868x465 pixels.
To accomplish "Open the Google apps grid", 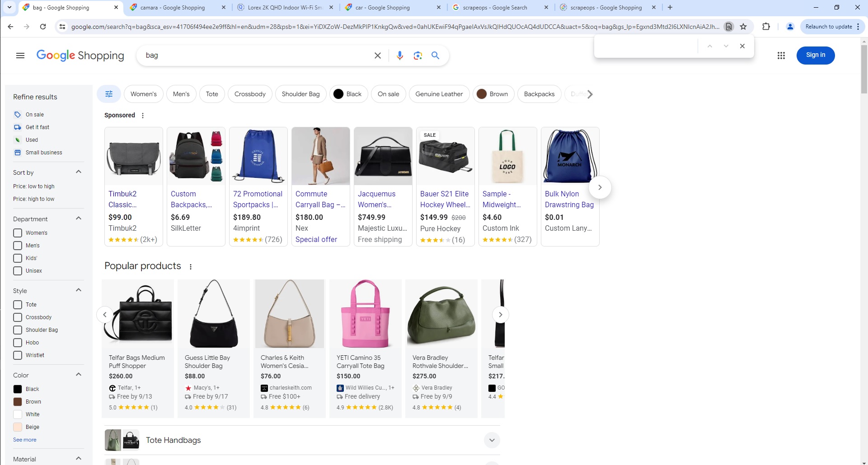I will click(x=781, y=55).
